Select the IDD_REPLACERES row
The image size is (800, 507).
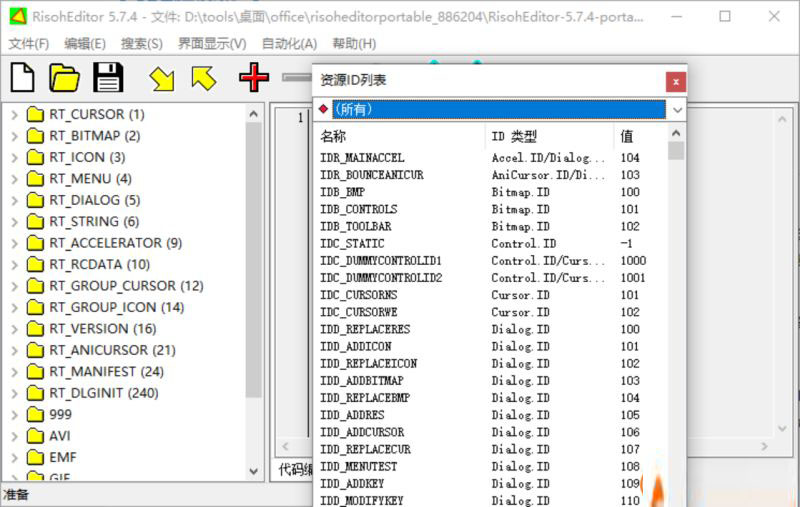(x=490, y=329)
